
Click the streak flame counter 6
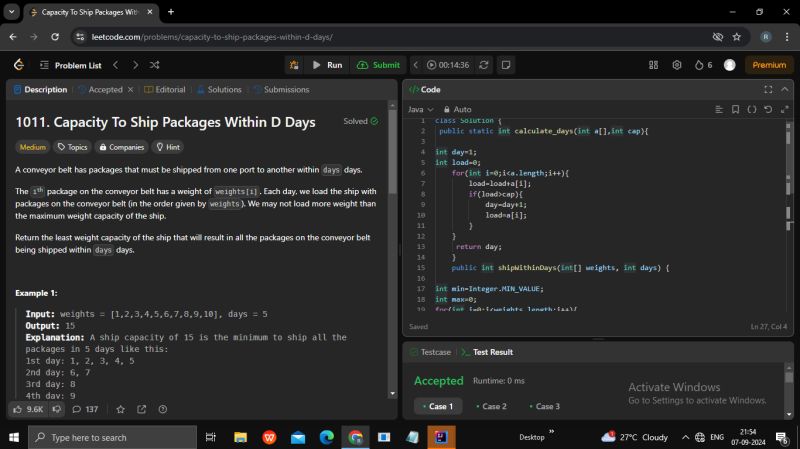coord(704,65)
